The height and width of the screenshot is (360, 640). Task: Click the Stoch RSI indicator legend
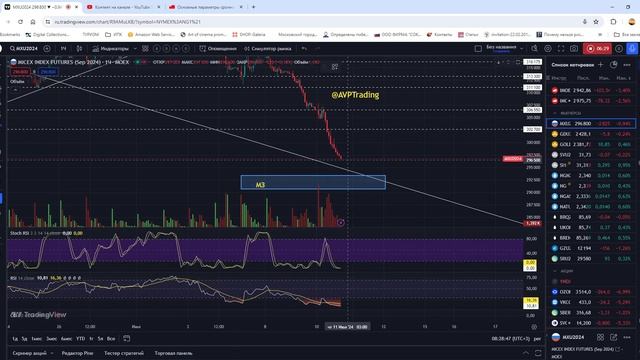[x=46, y=233]
